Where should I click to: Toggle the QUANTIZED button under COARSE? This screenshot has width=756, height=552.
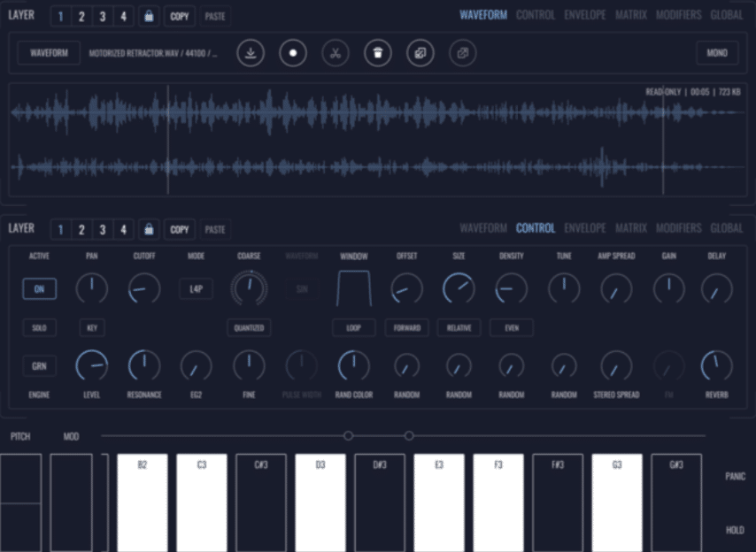click(x=249, y=327)
